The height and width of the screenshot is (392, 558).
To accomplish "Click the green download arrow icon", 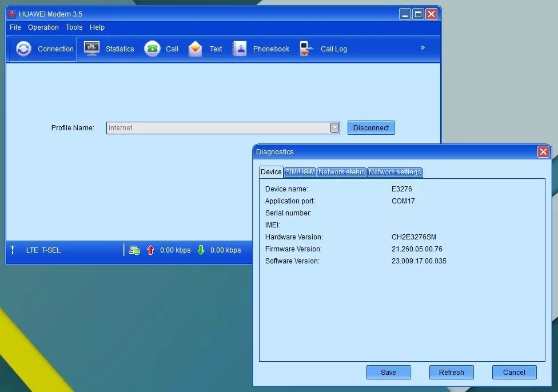I will (201, 250).
